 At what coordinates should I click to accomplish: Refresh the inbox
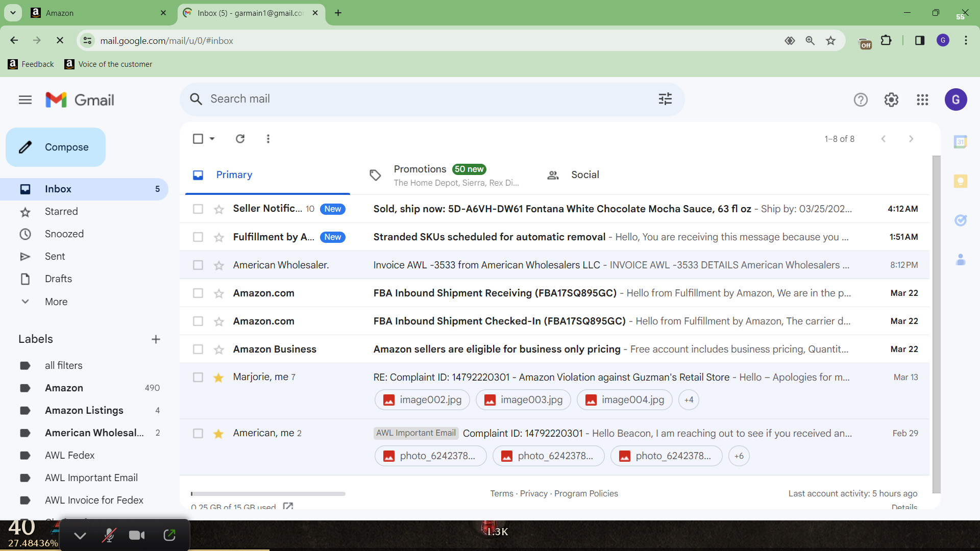240,139
